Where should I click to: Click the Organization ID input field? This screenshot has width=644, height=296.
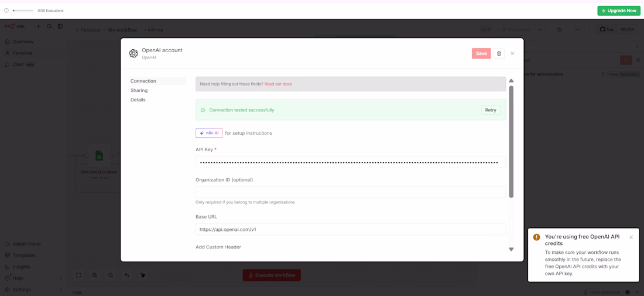click(x=351, y=192)
